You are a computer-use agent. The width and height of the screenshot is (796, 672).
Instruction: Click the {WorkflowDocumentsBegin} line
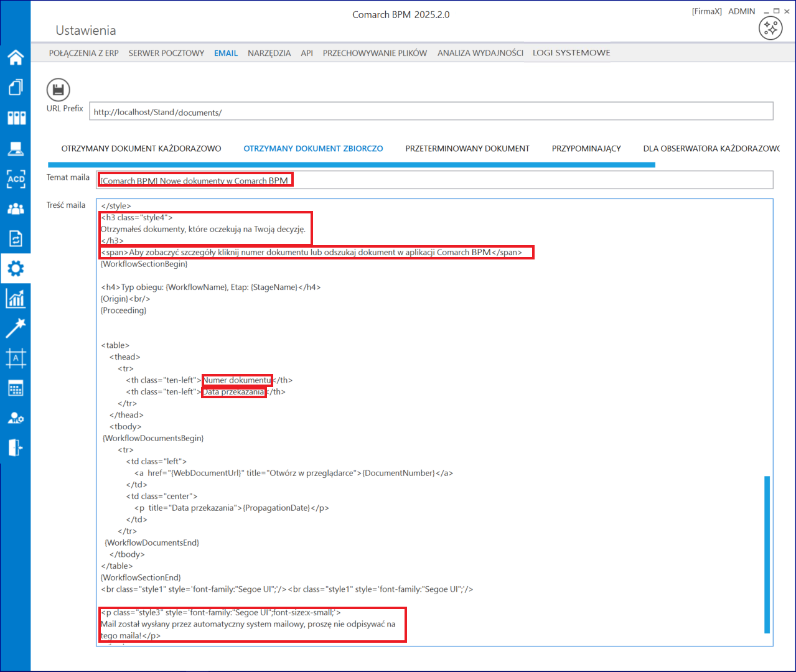click(x=153, y=438)
